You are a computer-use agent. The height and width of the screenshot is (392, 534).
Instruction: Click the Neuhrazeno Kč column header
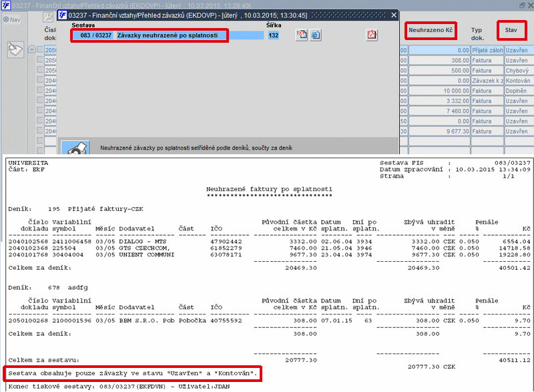pos(431,30)
